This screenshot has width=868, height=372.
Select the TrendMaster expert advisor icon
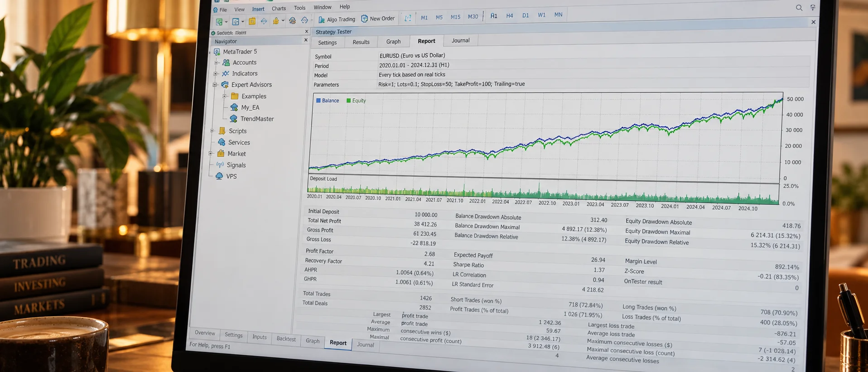coord(233,119)
